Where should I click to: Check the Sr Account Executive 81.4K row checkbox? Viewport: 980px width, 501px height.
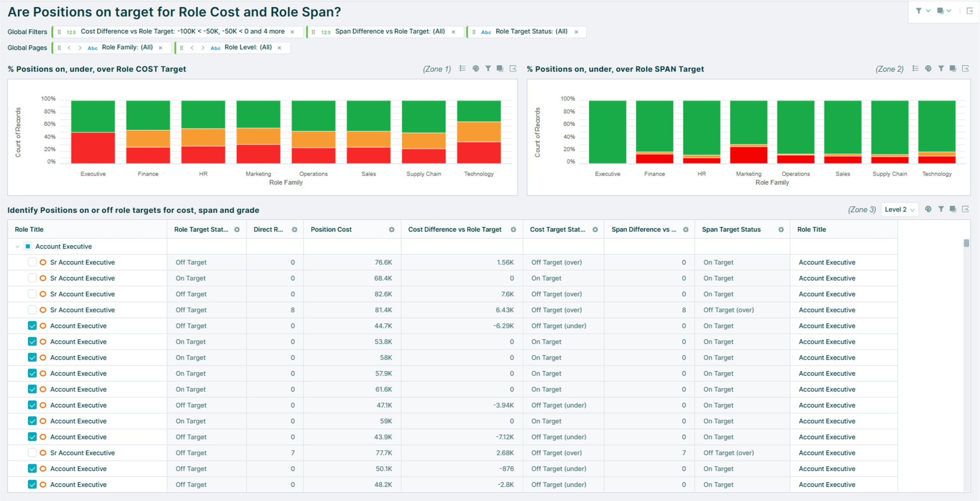pyautogui.click(x=32, y=310)
